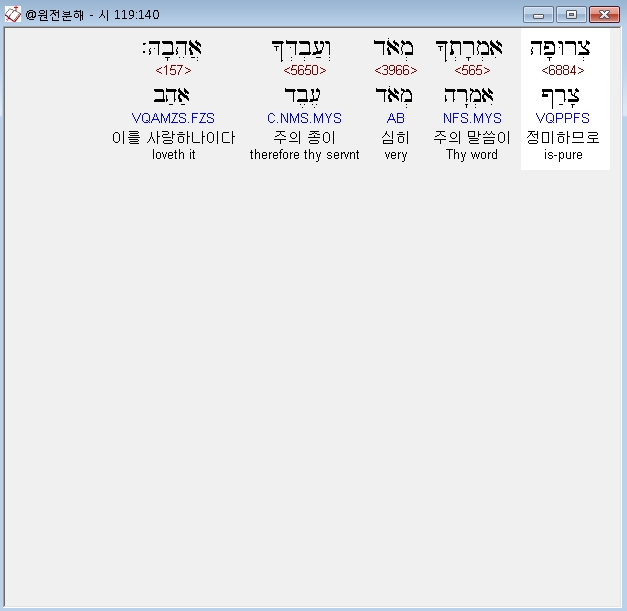Click window title 시 119:140
Viewport: 627px width, 611px height.
click(129, 15)
